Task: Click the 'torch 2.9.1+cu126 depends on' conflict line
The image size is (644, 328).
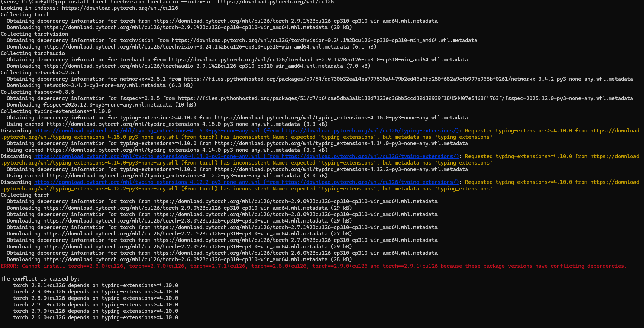Action: (x=95, y=285)
